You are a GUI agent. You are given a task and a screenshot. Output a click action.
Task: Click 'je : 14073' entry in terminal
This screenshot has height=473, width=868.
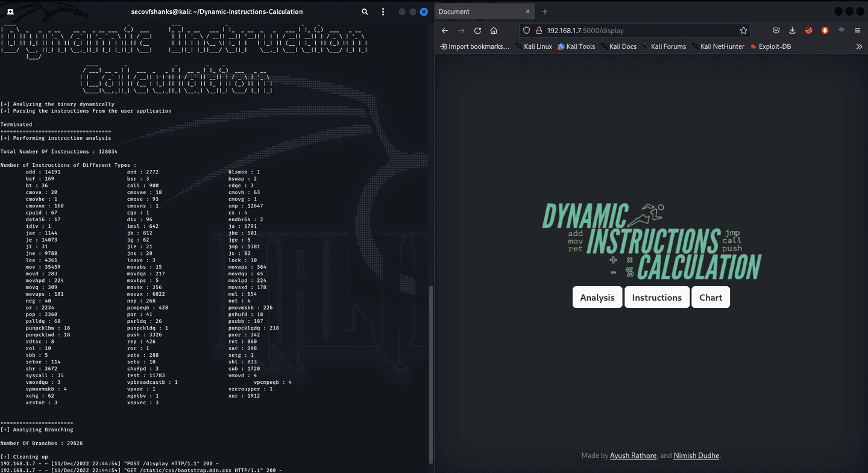tap(41, 240)
